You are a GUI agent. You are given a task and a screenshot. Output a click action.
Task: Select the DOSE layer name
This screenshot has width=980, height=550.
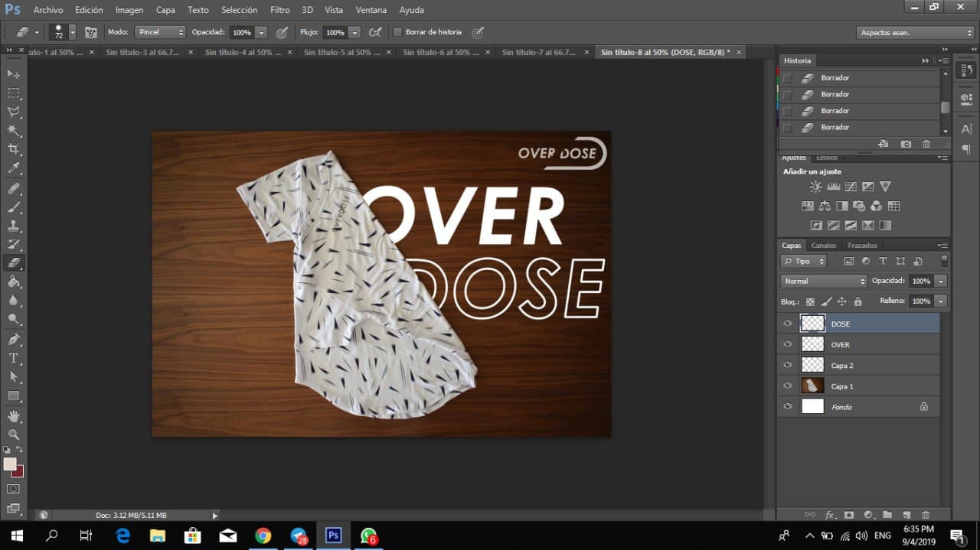841,324
